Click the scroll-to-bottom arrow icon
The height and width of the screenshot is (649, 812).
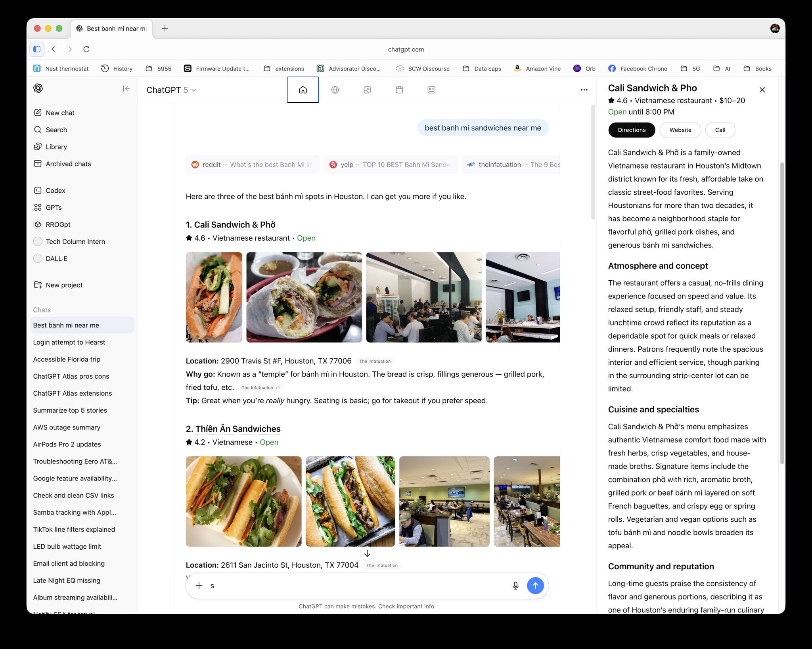click(x=367, y=553)
